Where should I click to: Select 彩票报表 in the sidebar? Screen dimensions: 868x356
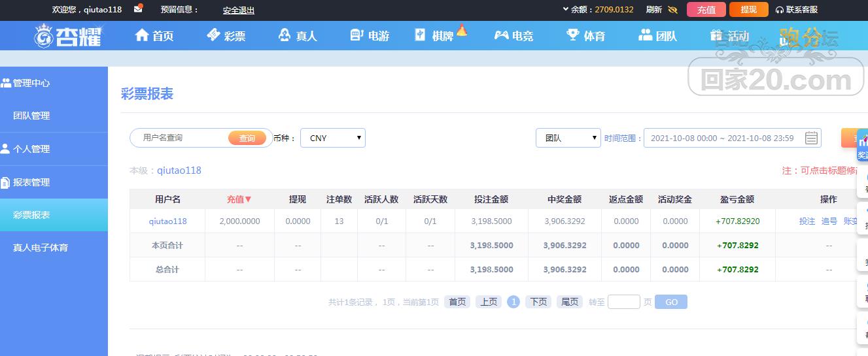coord(54,215)
